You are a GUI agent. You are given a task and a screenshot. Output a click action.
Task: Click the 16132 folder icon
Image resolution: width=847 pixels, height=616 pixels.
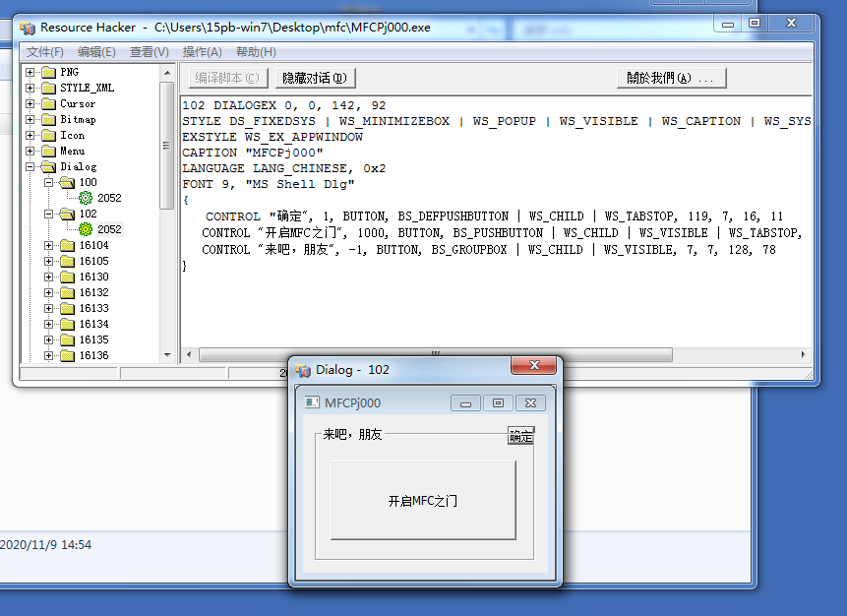pyautogui.click(x=68, y=292)
